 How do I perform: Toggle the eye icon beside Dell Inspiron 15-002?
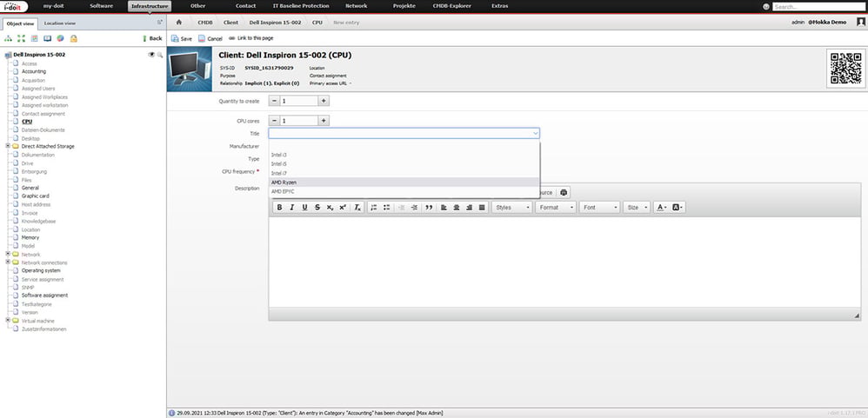pos(151,55)
